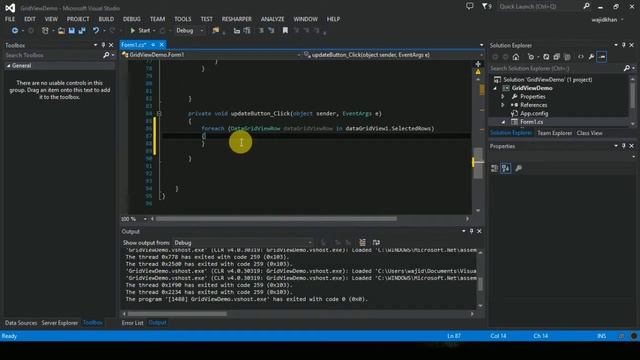Toggle Word Wrap in Output window
The width and height of the screenshot is (640, 360).
click(376, 242)
